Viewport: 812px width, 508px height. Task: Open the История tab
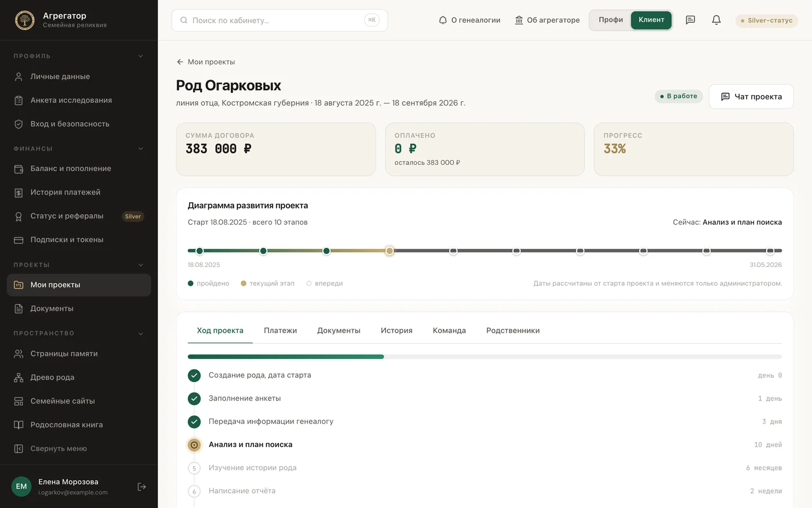(x=397, y=331)
